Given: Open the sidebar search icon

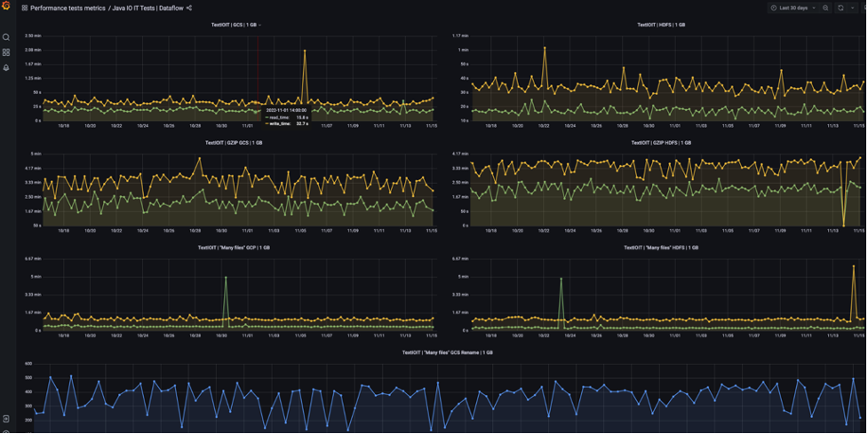Looking at the screenshot, I should point(6,37).
